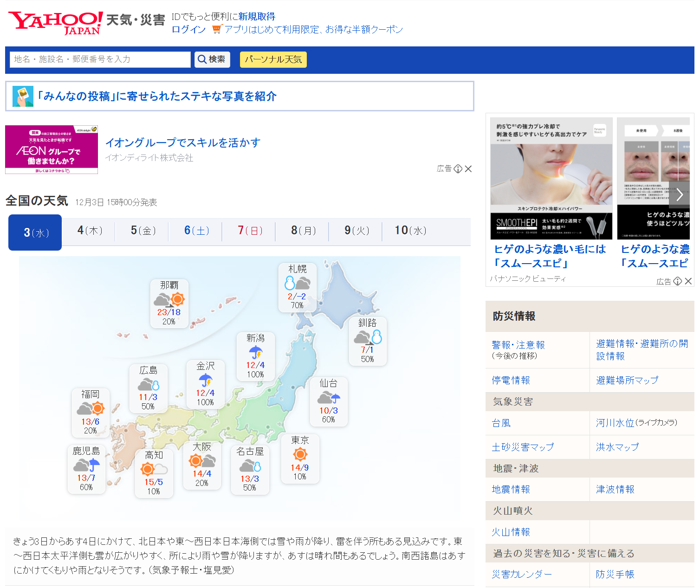Open the Sapporo snow forecast icon
This screenshot has width=700, height=588.
pyautogui.click(x=297, y=283)
